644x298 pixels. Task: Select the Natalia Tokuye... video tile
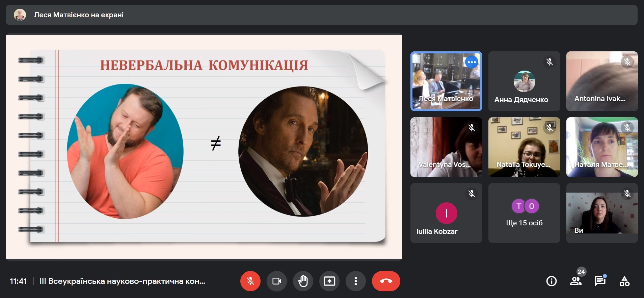(x=524, y=147)
